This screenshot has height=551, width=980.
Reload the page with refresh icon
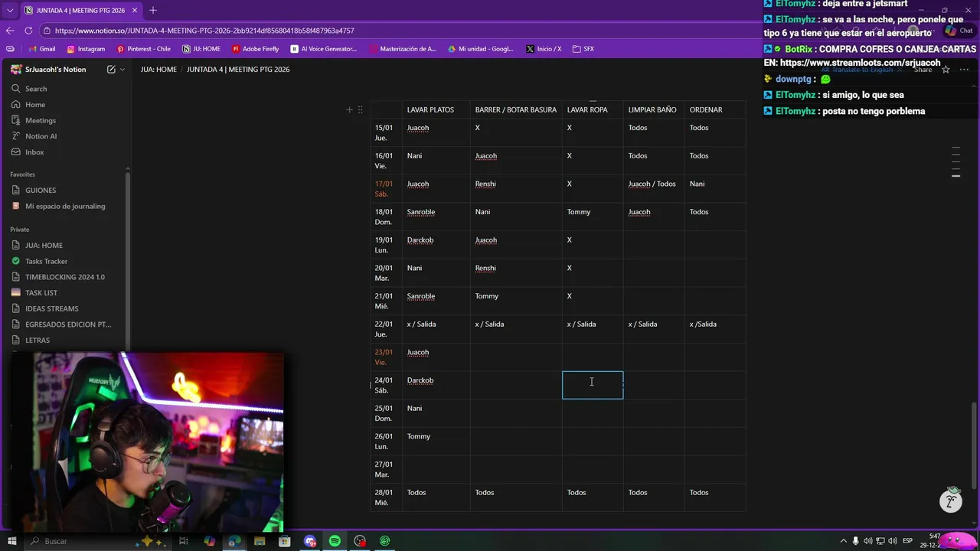coord(28,31)
